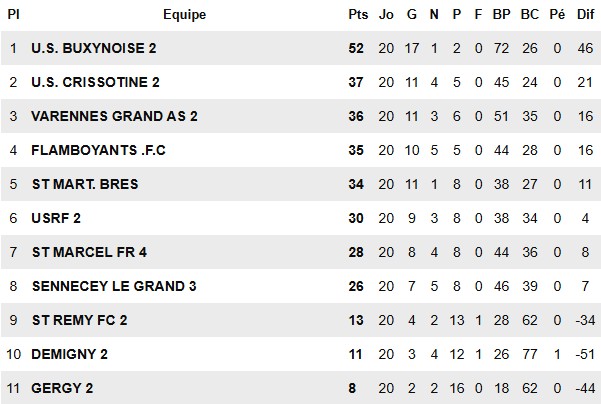This screenshot has width=601, height=404.
Task: Click the Pé column header
Action: (x=557, y=15)
